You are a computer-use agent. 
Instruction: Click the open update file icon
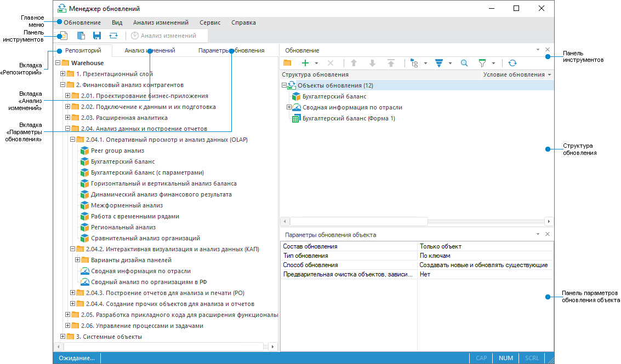click(81, 36)
